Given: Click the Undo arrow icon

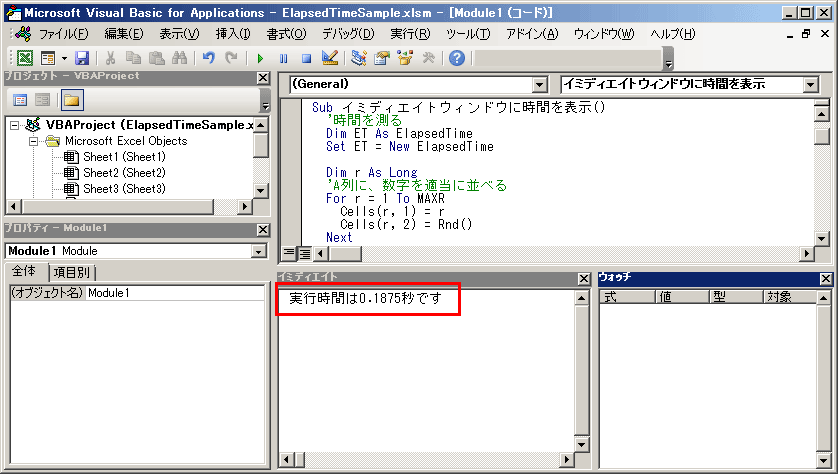Looking at the screenshot, I should (209, 58).
